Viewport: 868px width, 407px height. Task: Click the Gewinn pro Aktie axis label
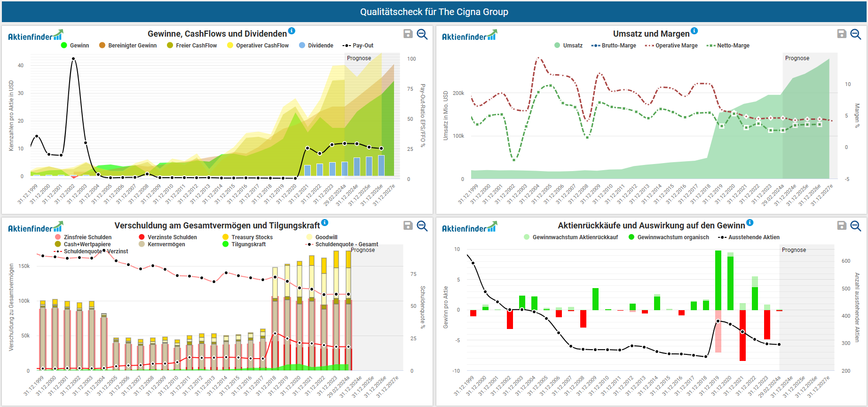446,307
